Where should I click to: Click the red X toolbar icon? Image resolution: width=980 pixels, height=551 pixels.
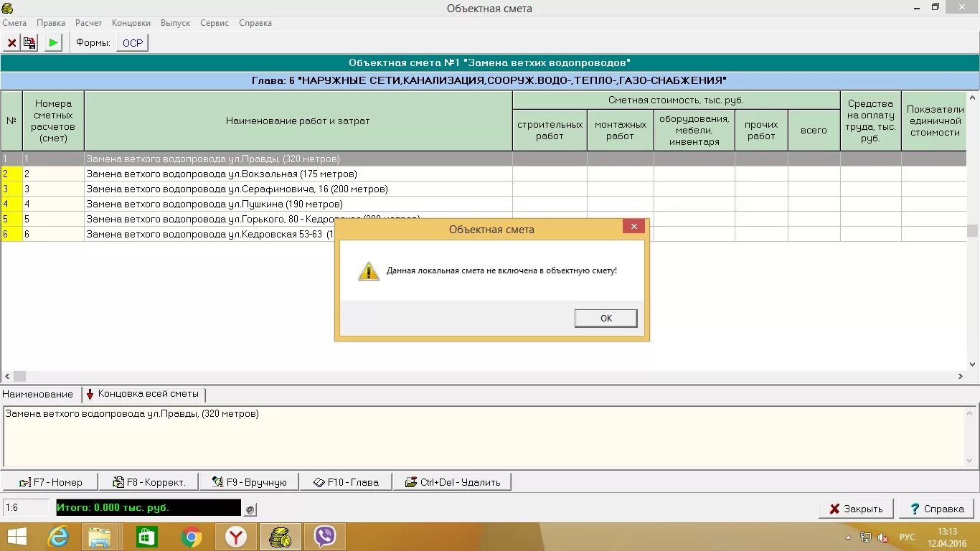11,43
